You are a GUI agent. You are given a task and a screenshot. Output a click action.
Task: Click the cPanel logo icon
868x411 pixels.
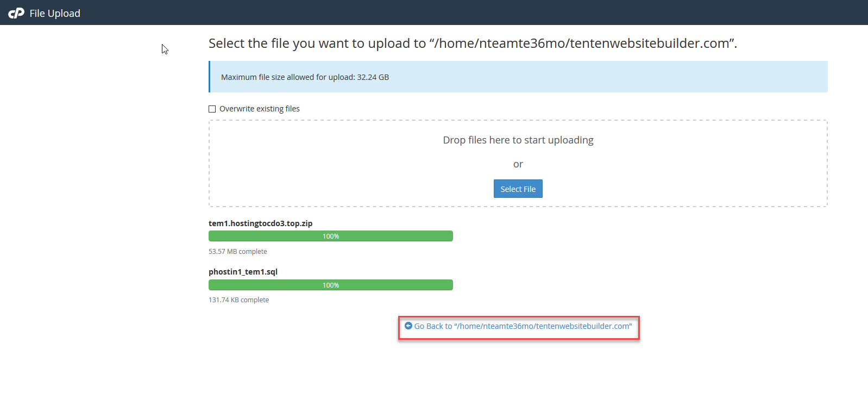pyautogui.click(x=16, y=13)
